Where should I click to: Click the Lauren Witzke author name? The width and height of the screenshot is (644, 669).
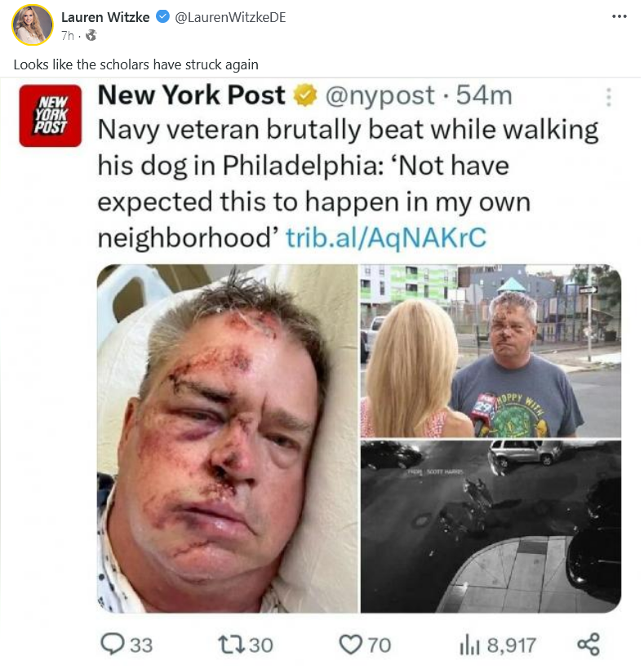click(105, 17)
